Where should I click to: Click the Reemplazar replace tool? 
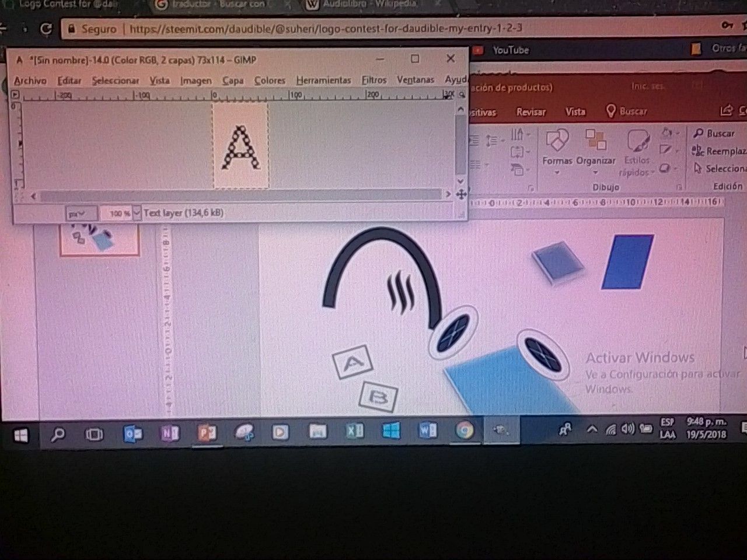[x=719, y=151]
